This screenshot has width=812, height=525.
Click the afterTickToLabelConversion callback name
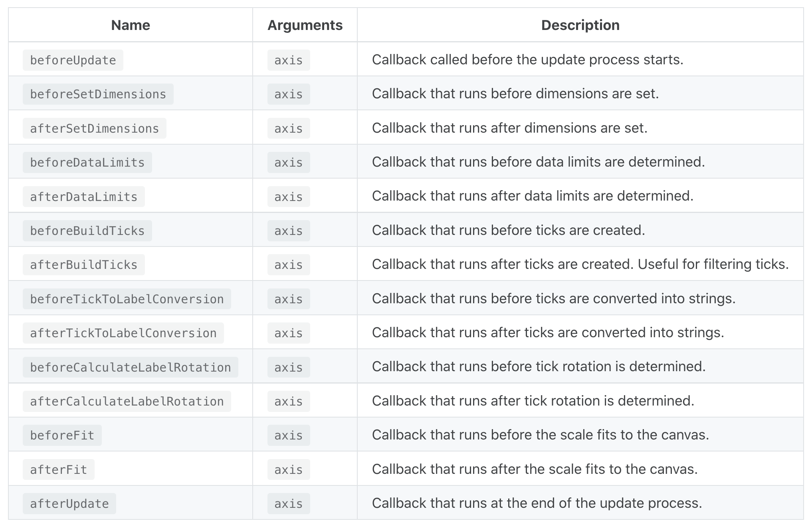pos(123,333)
